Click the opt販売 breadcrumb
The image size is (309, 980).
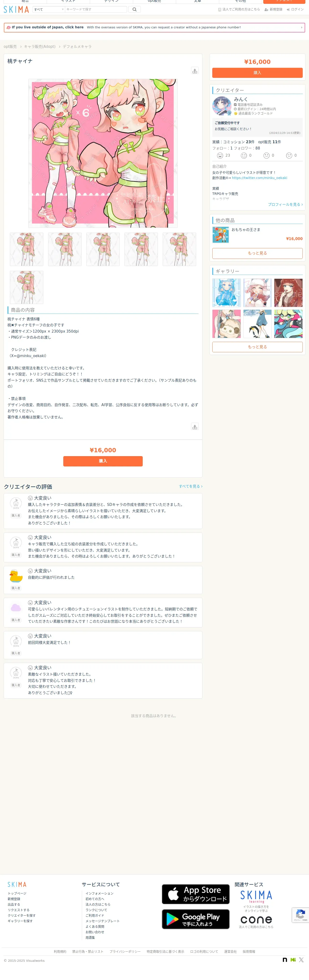(x=10, y=47)
